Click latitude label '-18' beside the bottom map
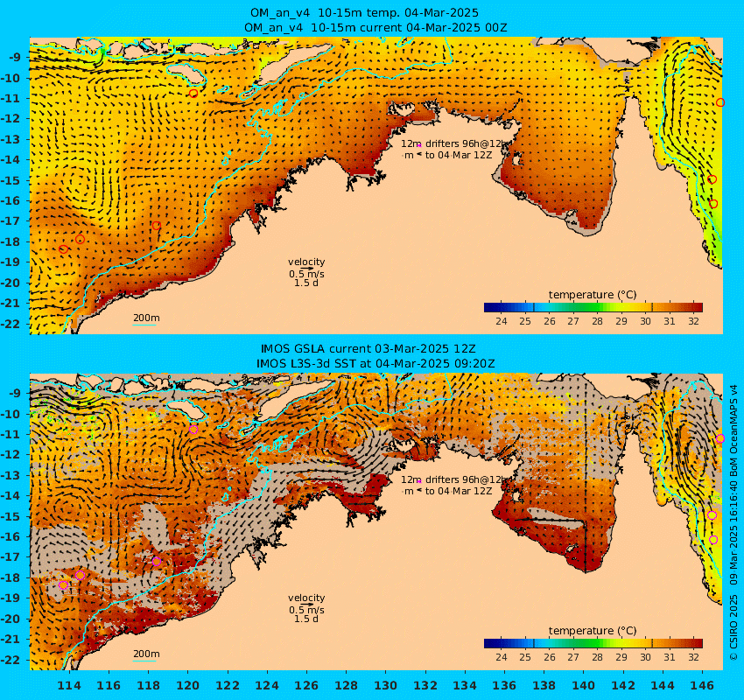744x700 pixels. 12,577
